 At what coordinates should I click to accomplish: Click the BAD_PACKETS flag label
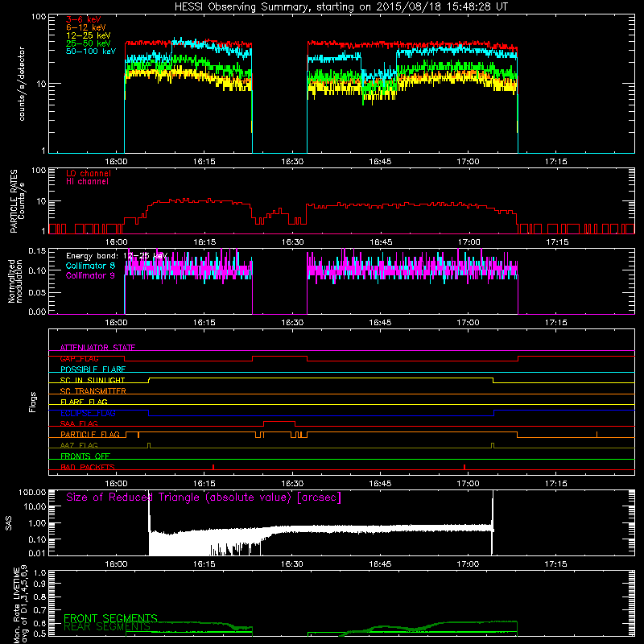tap(88, 467)
